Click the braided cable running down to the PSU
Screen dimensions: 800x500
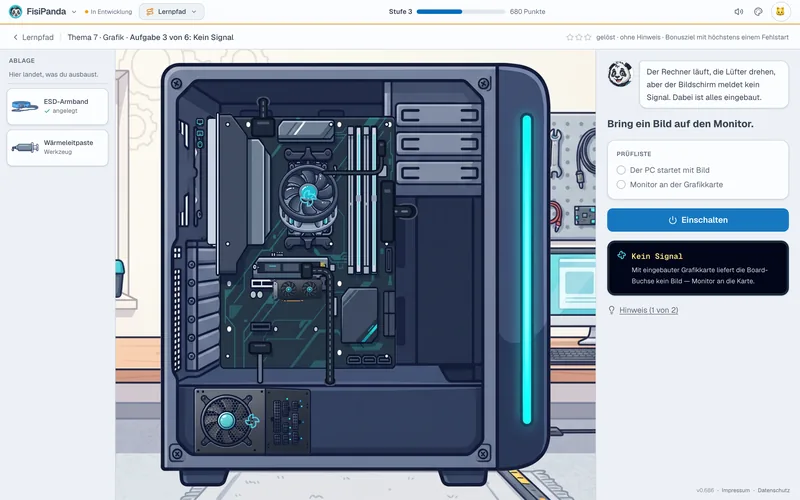[x=329, y=327]
